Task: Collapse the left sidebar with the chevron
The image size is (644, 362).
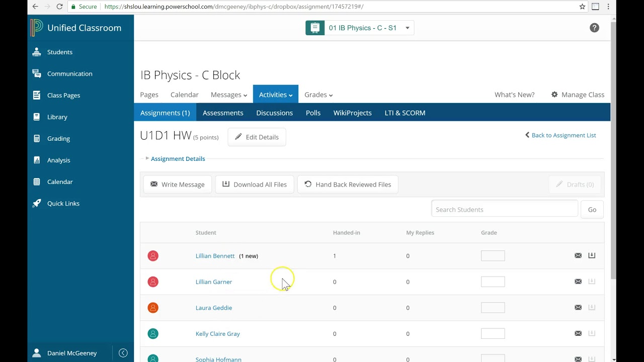Action: 123,353
